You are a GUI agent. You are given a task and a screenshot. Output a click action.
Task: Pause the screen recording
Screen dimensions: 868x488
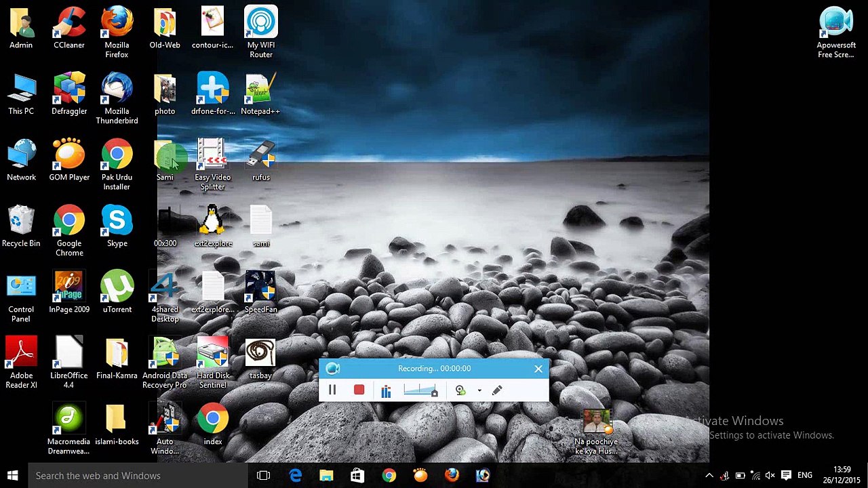pyautogui.click(x=332, y=390)
